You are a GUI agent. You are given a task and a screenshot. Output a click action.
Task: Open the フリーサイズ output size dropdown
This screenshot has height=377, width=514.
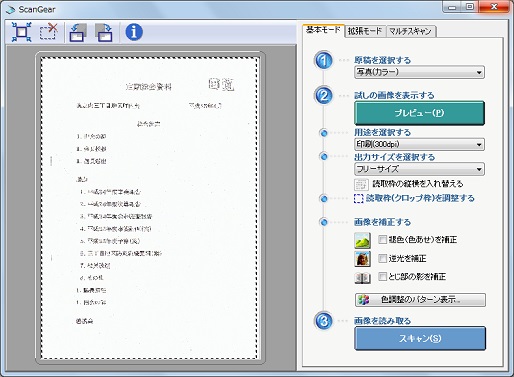[x=419, y=169]
